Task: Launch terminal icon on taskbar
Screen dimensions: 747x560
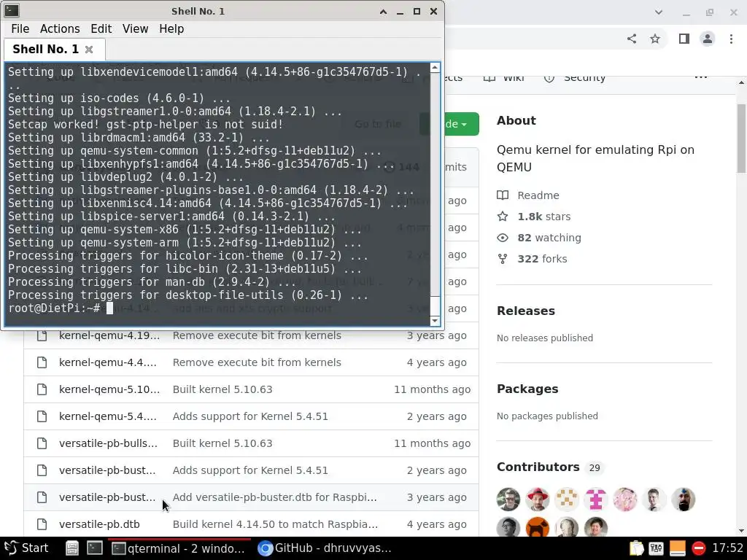Action: pos(94,548)
